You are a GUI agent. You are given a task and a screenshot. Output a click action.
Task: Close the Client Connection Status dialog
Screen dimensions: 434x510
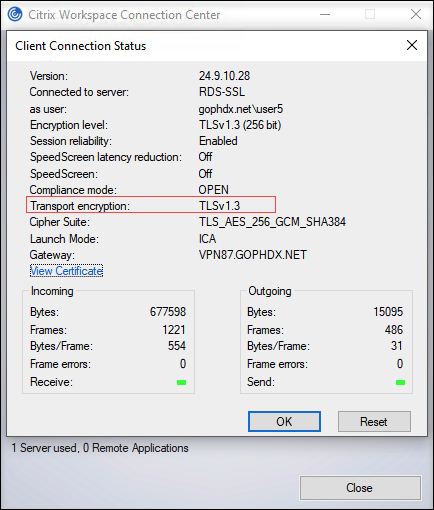[x=412, y=45]
